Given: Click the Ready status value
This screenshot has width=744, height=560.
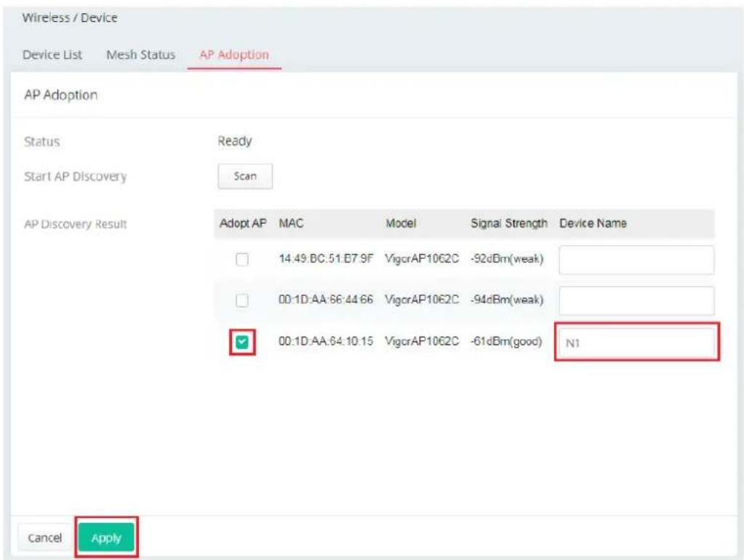Looking at the screenshot, I should point(235,141).
